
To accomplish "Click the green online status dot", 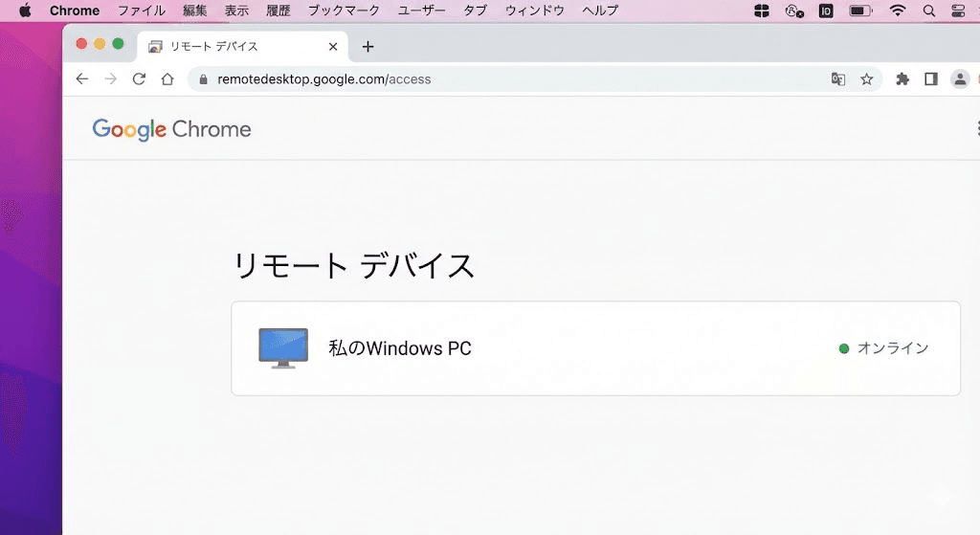I will point(844,348).
